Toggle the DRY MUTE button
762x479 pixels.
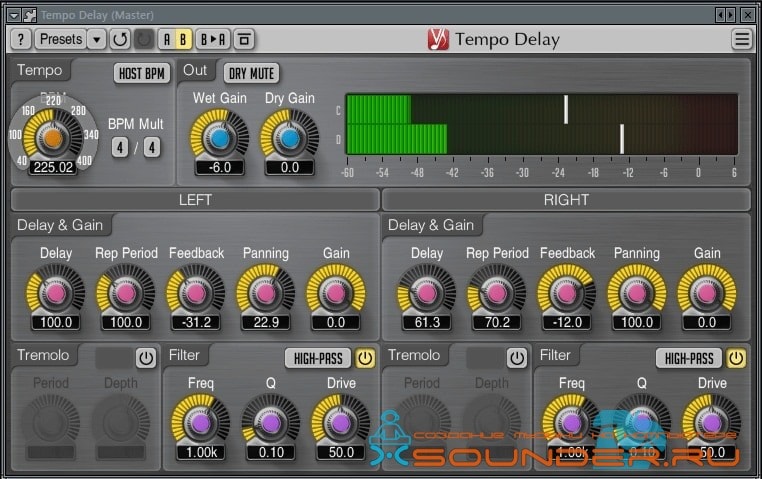(x=251, y=73)
